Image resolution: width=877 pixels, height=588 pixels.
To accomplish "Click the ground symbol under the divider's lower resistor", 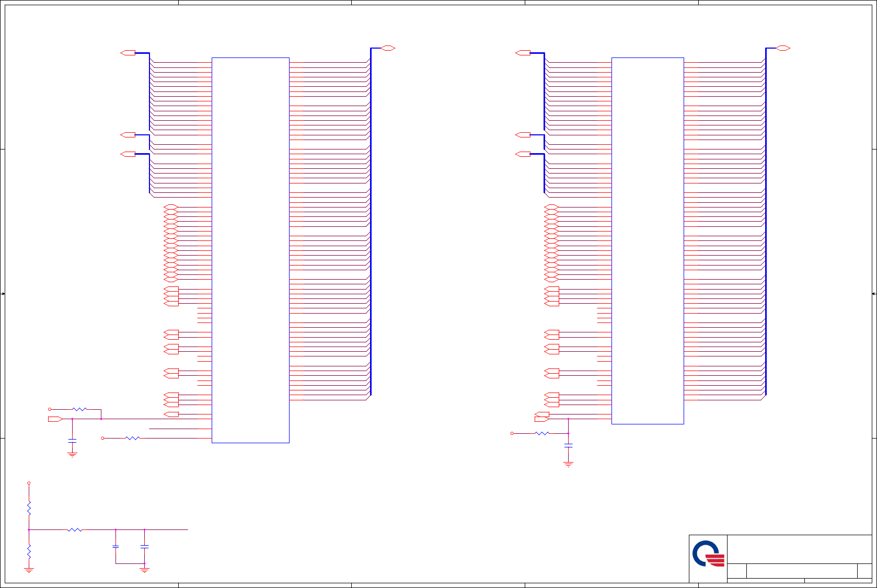I will [29, 570].
